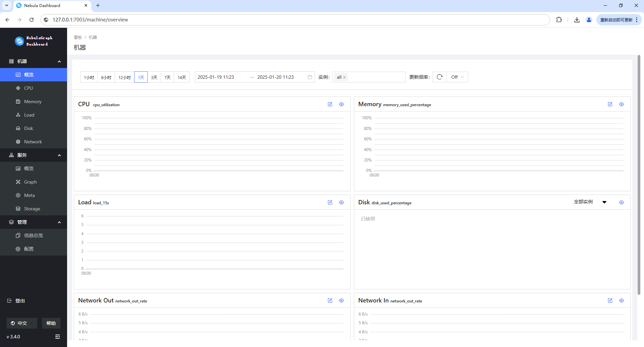Click the start date 2025-01-19 11:23 field

216,77
